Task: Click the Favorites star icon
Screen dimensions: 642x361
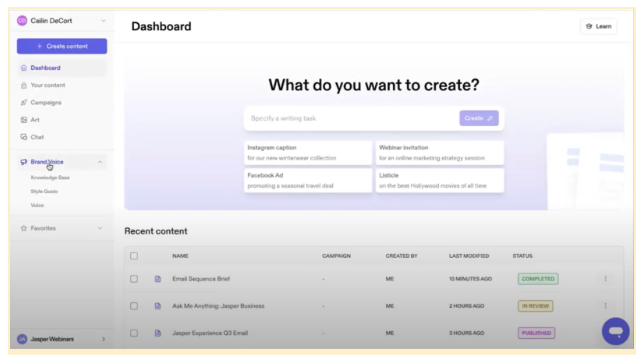Action: (x=24, y=228)
